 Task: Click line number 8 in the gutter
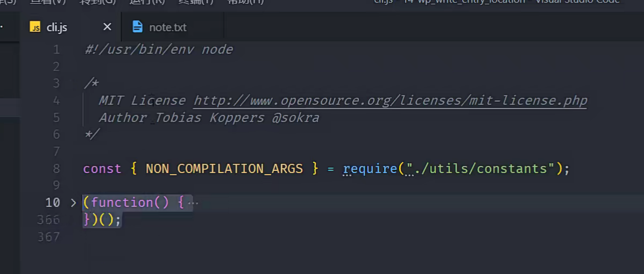(56, 169)
